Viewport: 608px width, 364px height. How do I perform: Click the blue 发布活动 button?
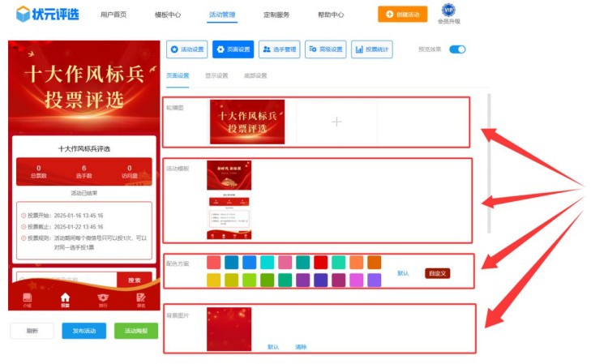(83, 331)
